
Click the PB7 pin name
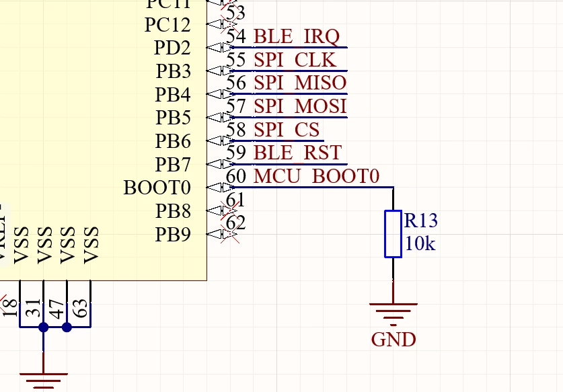coord(173,165)
